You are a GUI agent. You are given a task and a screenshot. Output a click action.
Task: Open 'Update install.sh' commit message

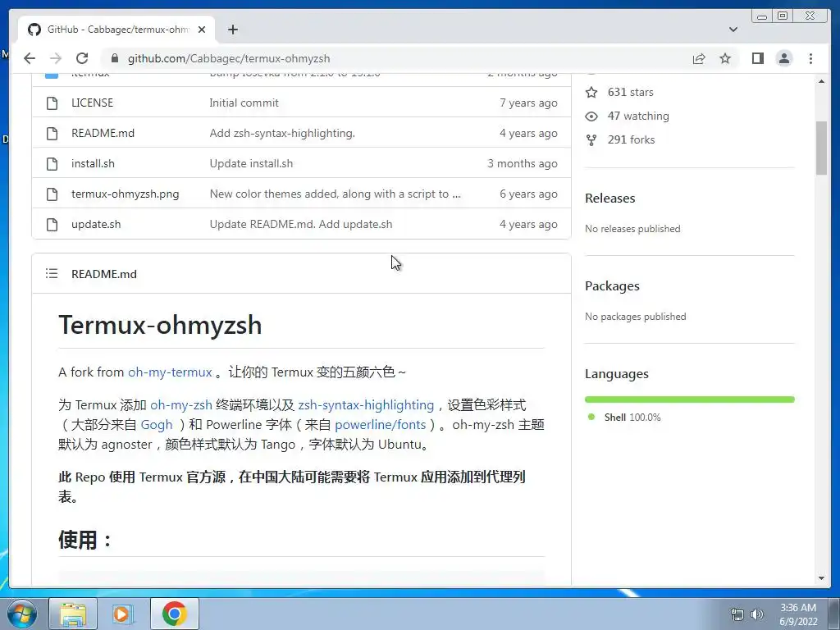pyautogui.click(x=251, y=164)
